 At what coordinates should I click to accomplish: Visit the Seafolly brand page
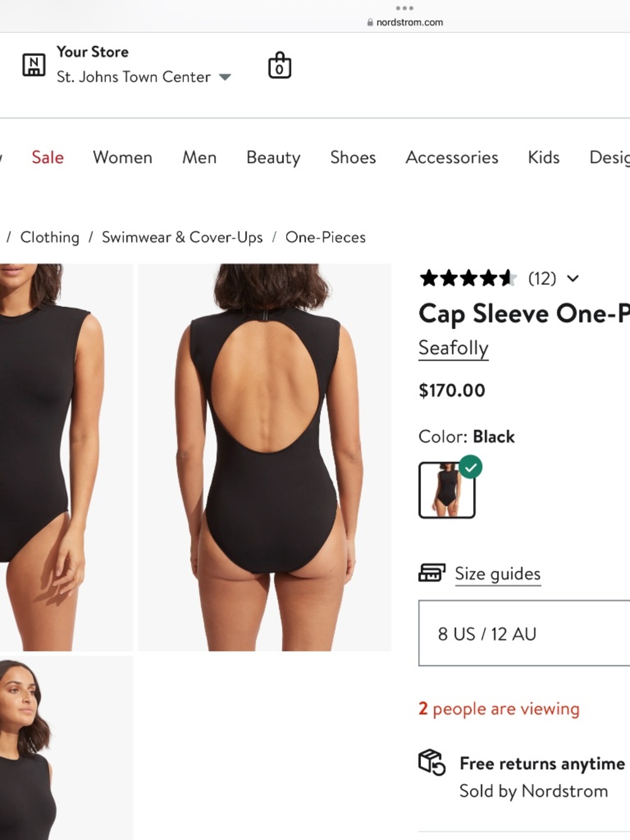453,348
